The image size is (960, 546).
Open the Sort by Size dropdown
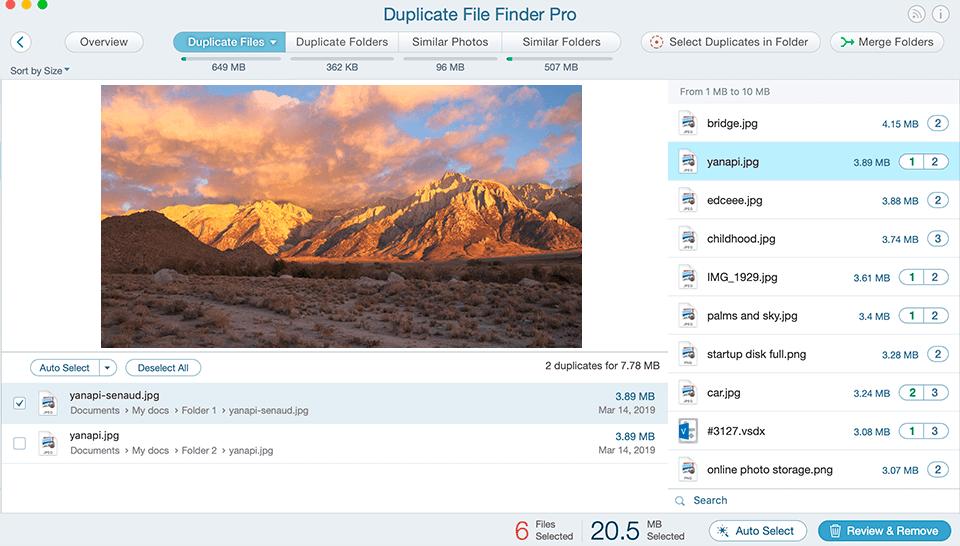pos(40,70)
